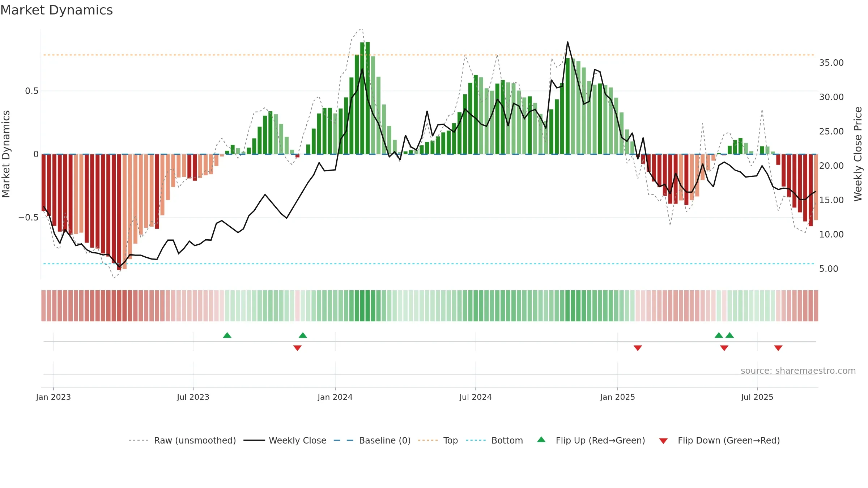Select the Flip Down marker just after Jul 2025
Viewport: 868px width, 488px height.
click(778, 348)
